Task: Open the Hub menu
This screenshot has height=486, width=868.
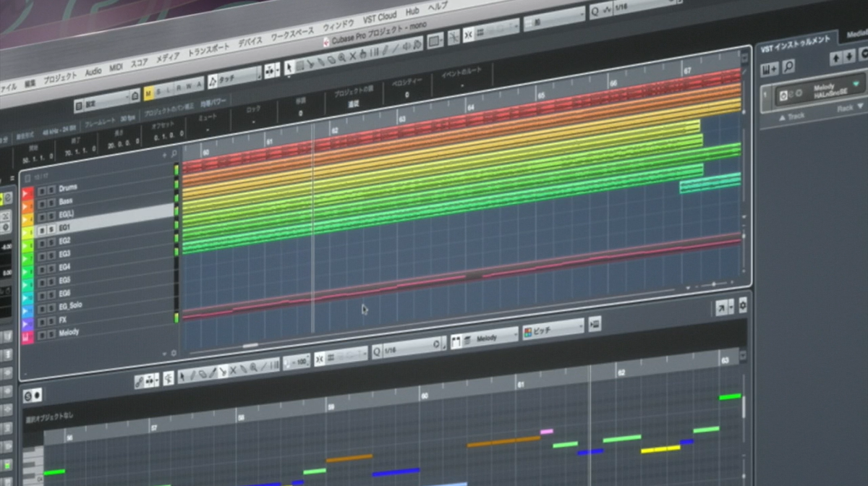Action: pos(412,11)
